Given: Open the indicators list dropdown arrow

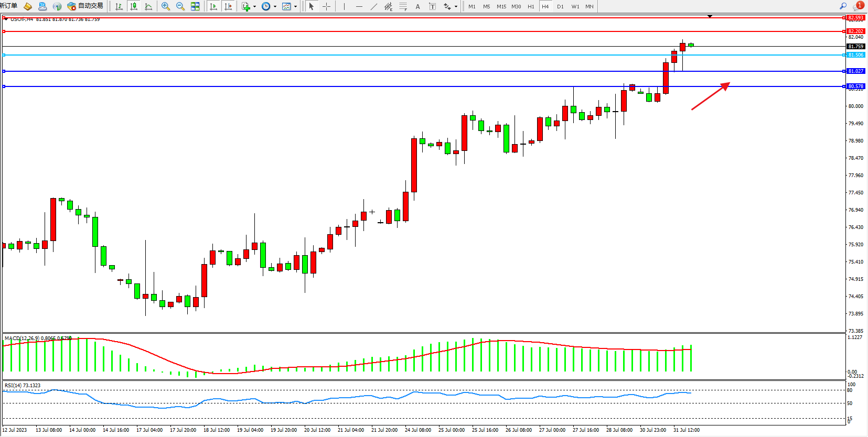Looking at the screenshot, I should [x=254, y=7].
